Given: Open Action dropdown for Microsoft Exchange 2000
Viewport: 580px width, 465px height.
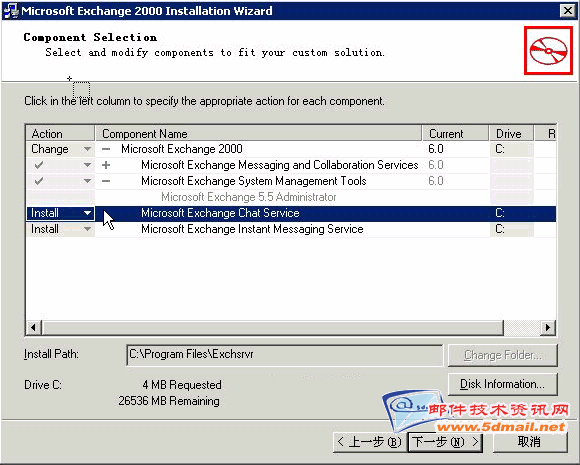Looking at the screenshot, I should click(x=87, y=149).
